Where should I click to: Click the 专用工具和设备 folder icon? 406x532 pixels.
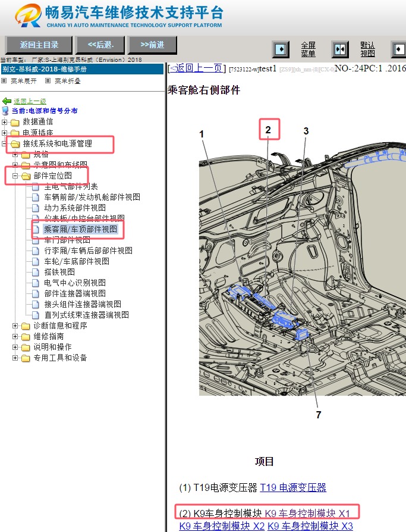coord(26,358)
